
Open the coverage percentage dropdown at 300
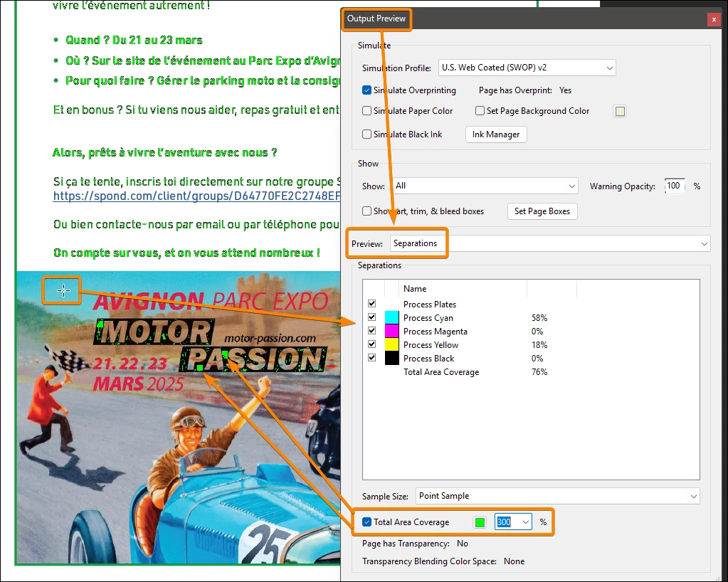pos(526,522)
